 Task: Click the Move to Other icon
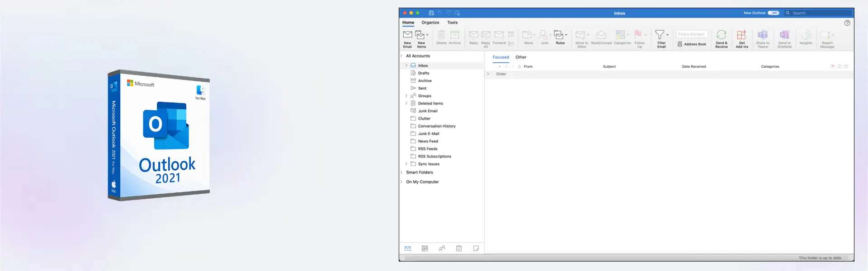click(580, 35)
